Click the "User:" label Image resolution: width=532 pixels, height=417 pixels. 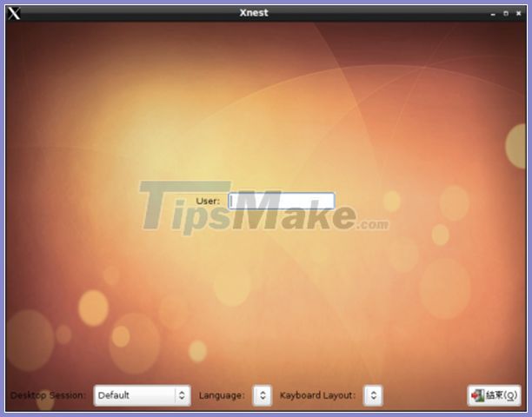coord(208,201)
